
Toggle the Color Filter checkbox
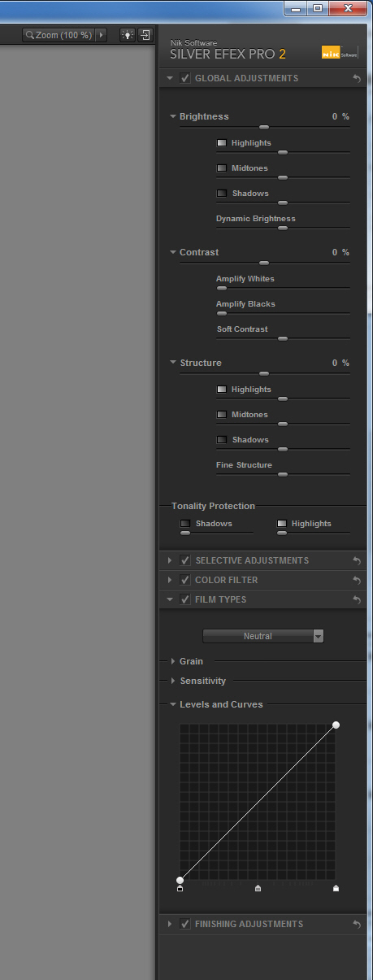coord(185,580)
